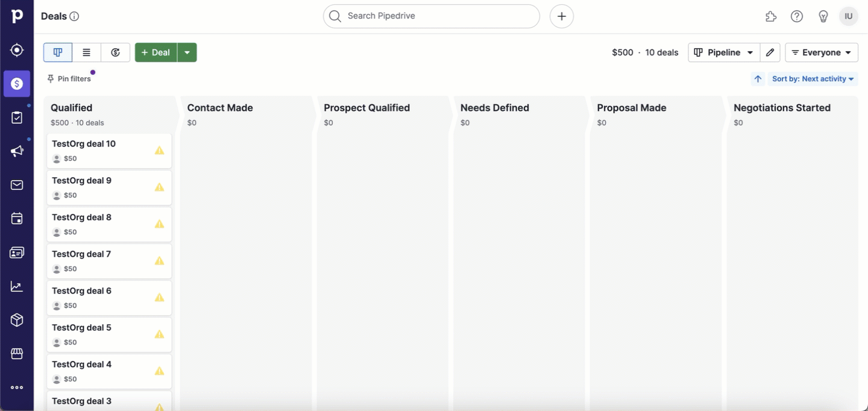This screenshot has width=868, height=411.
Task: Open Campaigns megaphone icon in sidebar
Action: (x=17, y=151)
